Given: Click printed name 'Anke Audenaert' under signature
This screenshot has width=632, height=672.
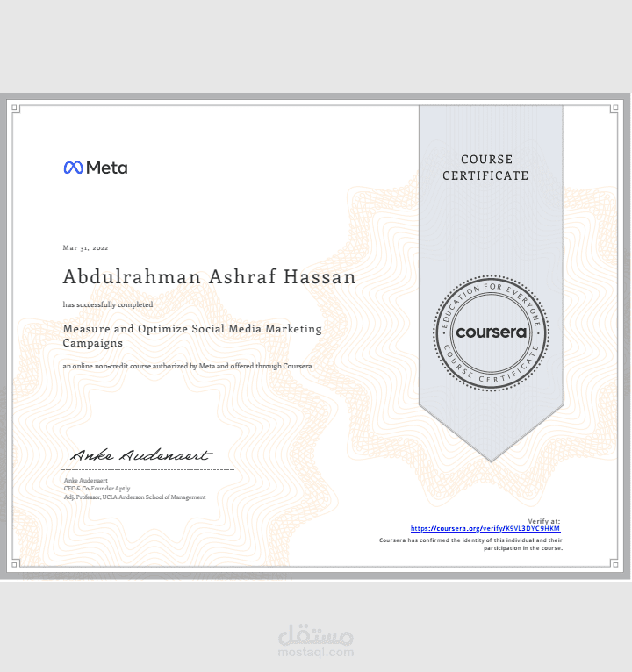Looking at the screenshot, I should (86, 481).
